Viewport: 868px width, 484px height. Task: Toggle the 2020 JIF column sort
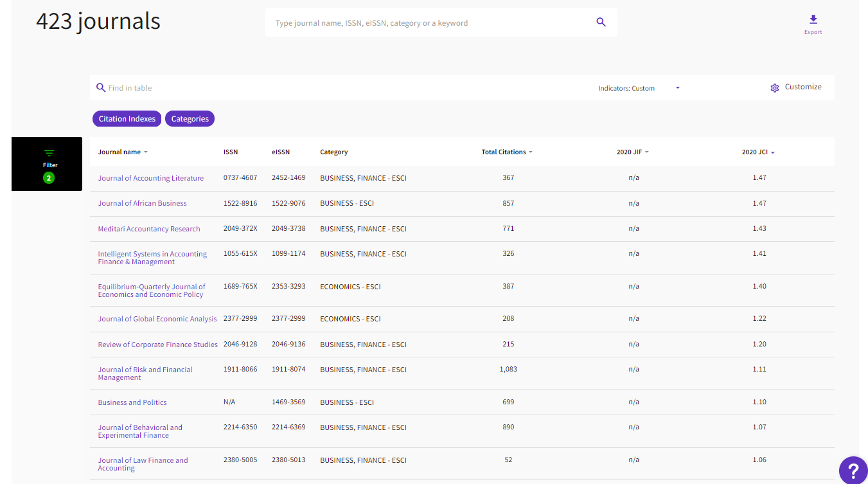tap(633, 152)
